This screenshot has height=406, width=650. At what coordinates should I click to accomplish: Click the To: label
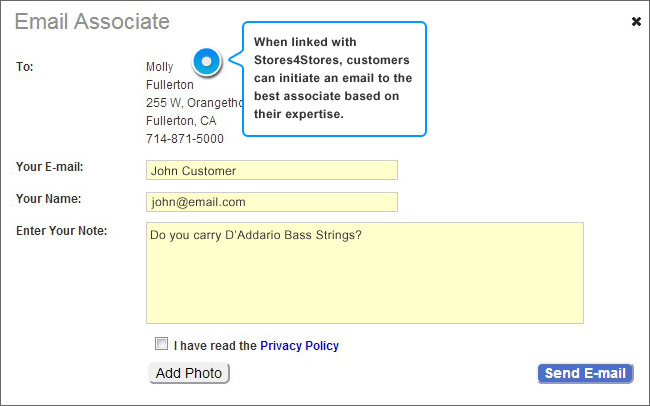pos(24,67)
